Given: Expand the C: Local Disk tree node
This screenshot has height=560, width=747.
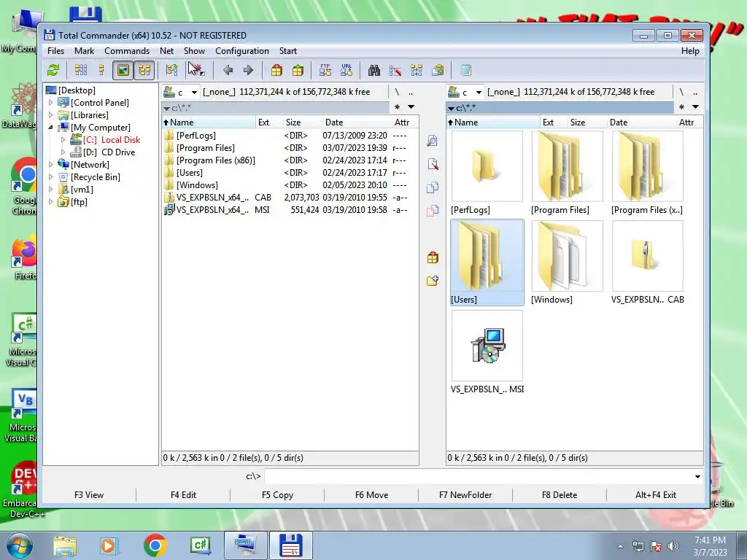Looking at the screenshot, I should pos(63,139).
